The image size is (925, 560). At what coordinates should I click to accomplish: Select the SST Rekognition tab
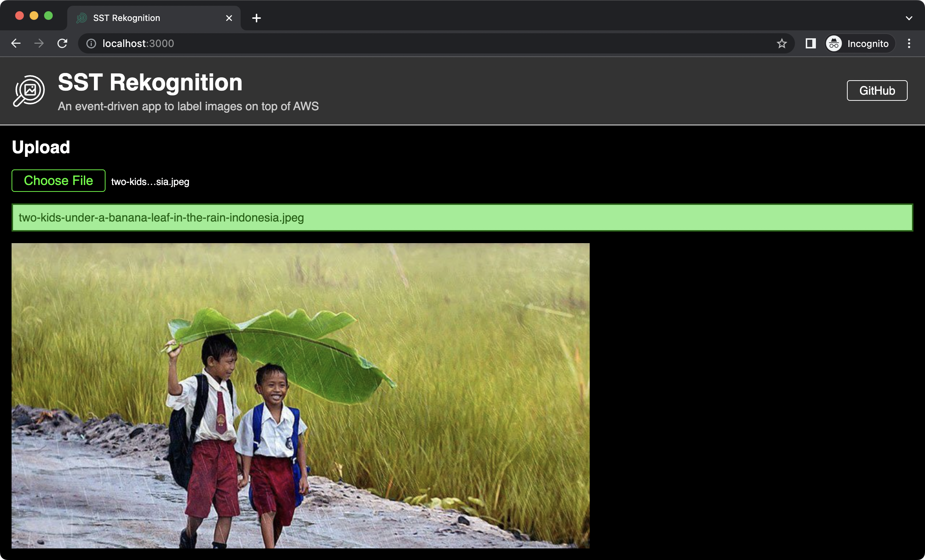(x=154, y=18)
